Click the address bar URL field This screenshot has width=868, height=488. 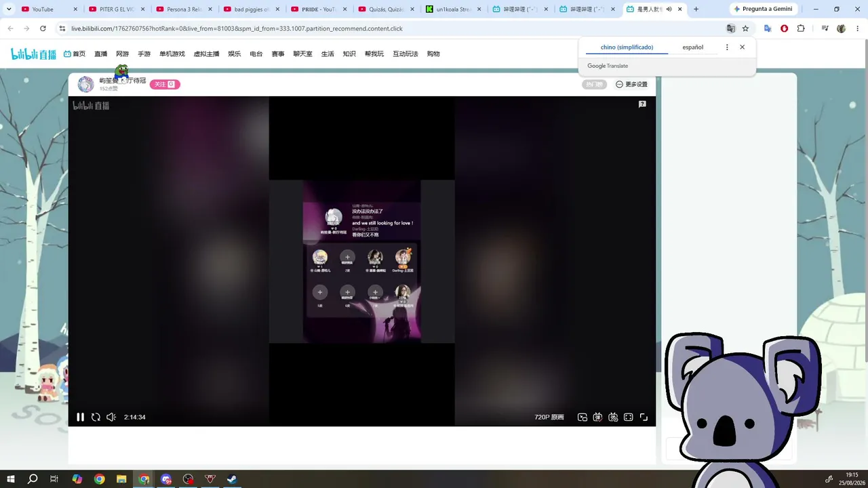[x=393, y=28]
